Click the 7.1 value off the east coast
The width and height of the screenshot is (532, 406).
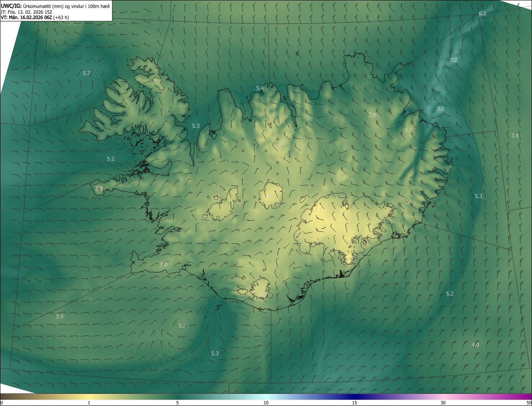click(x=441, y=109)
